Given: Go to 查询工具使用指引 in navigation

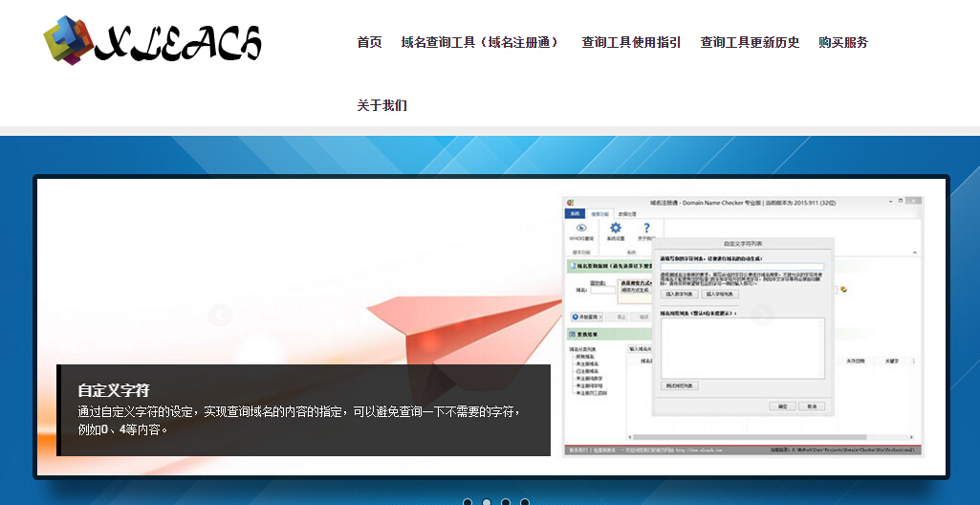Looking at the screenshot, I should [x=631, y=42].
